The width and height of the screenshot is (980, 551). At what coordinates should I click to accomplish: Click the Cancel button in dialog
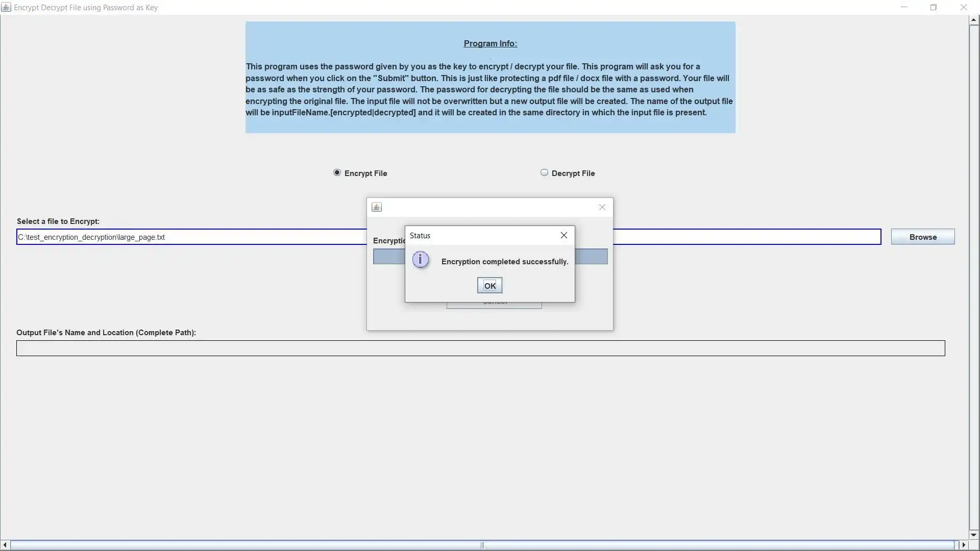(x=495, y=302)
